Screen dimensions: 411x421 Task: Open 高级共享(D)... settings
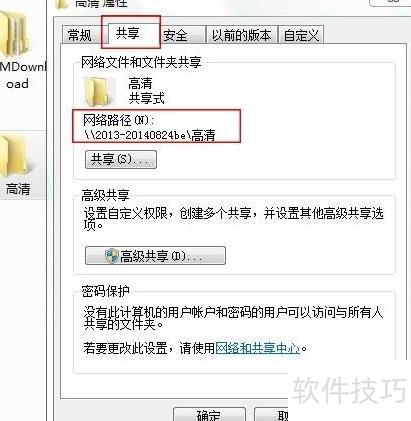pyautogui.click(x=155, y=256)
